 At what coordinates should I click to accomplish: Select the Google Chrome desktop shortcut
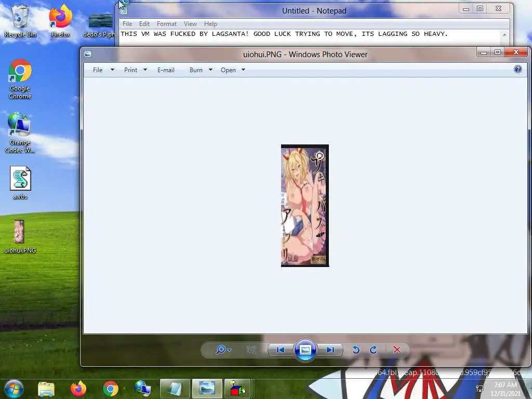tap(20, 79)
